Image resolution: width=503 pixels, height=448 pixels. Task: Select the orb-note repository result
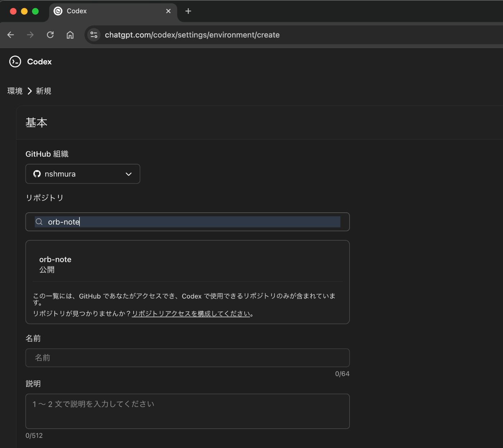point(188,264)
